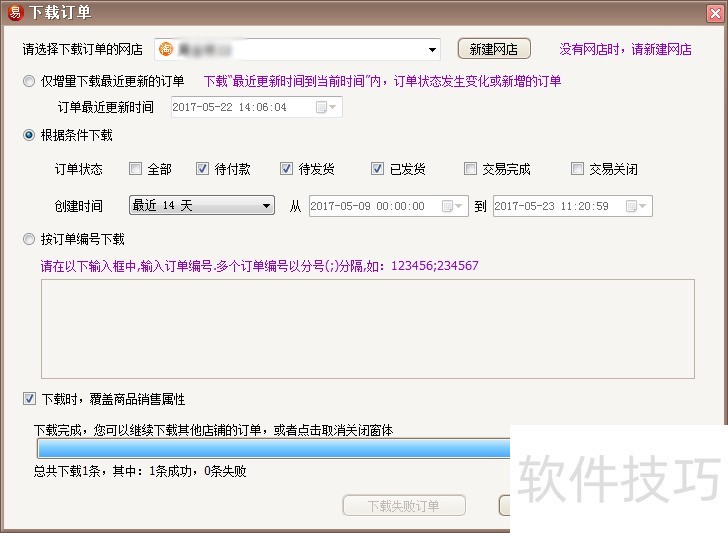This screenshot has width=728, height=533.
Task: Check the 交易完成 checkbox
Action: (x=470, y=169)
